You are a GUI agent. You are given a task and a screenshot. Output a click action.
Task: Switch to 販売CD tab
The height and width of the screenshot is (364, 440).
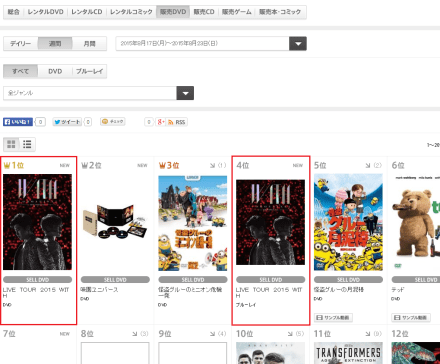click(x=204, y=12)
